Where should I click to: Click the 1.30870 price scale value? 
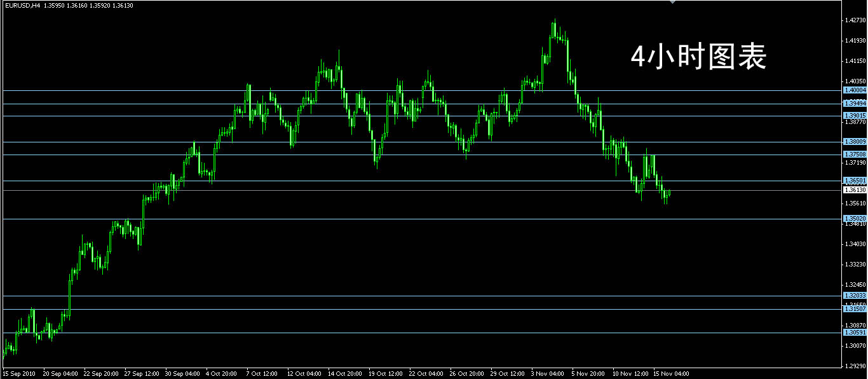855,325
